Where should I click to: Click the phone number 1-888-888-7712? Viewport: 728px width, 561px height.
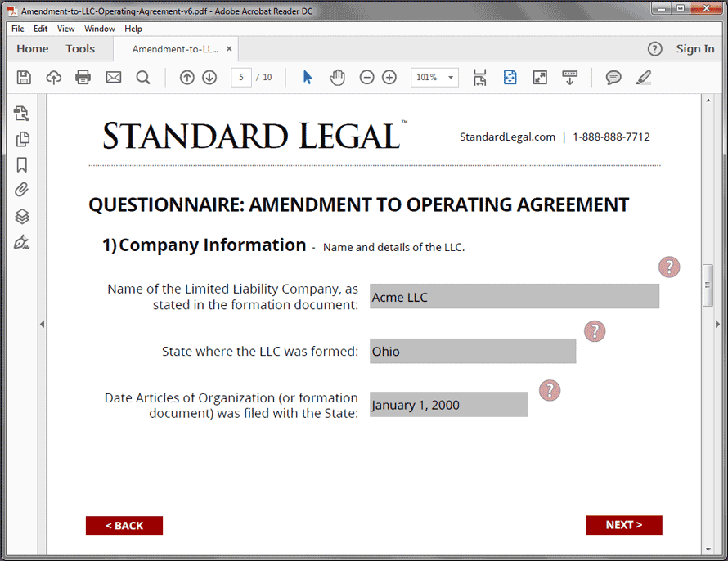[611, 137]
